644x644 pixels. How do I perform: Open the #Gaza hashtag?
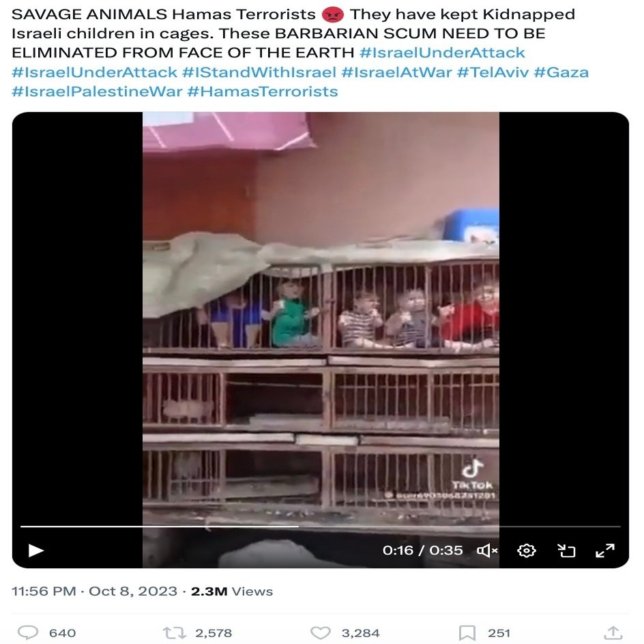(x=561, y=72)
